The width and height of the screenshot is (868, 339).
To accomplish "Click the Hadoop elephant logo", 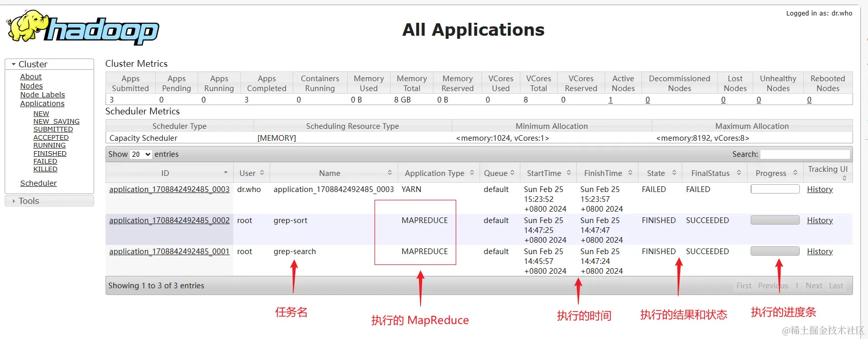I will (83, 27).
